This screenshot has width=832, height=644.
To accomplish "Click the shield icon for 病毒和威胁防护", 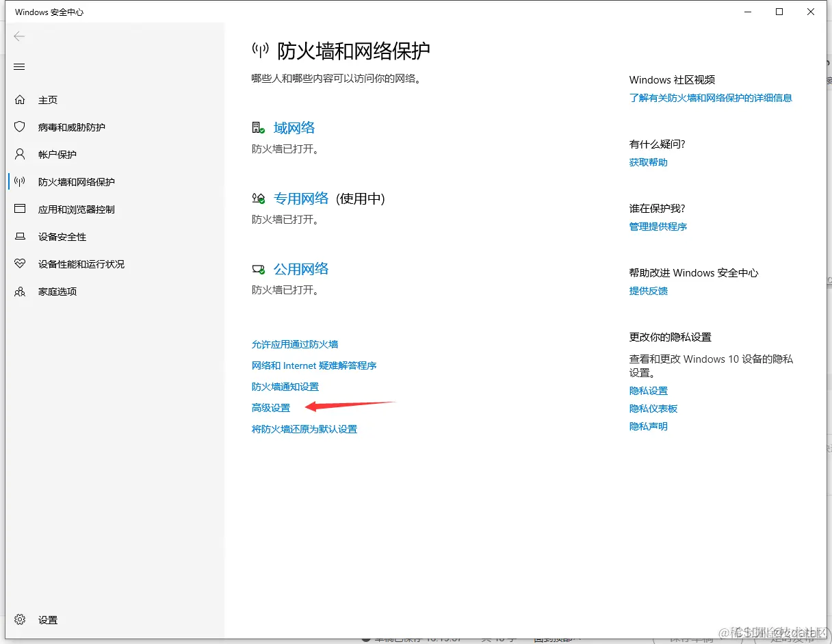I will tap(20, 127).
